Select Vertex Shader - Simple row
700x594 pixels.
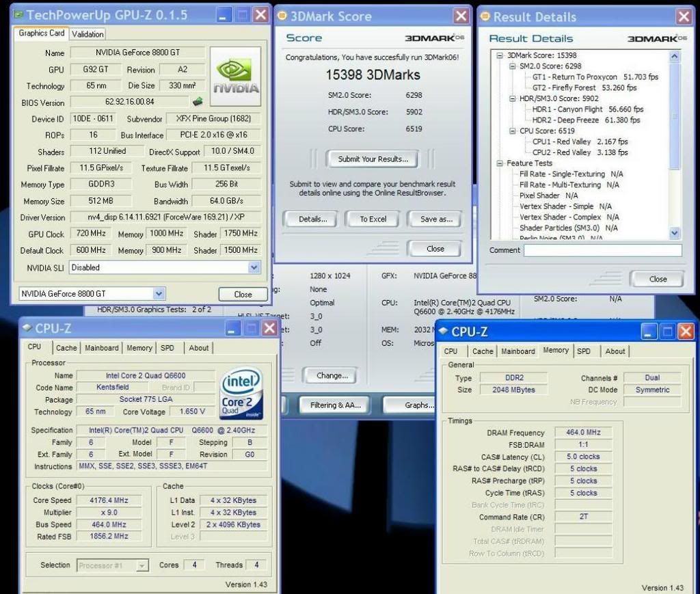[x=565, y=206]
